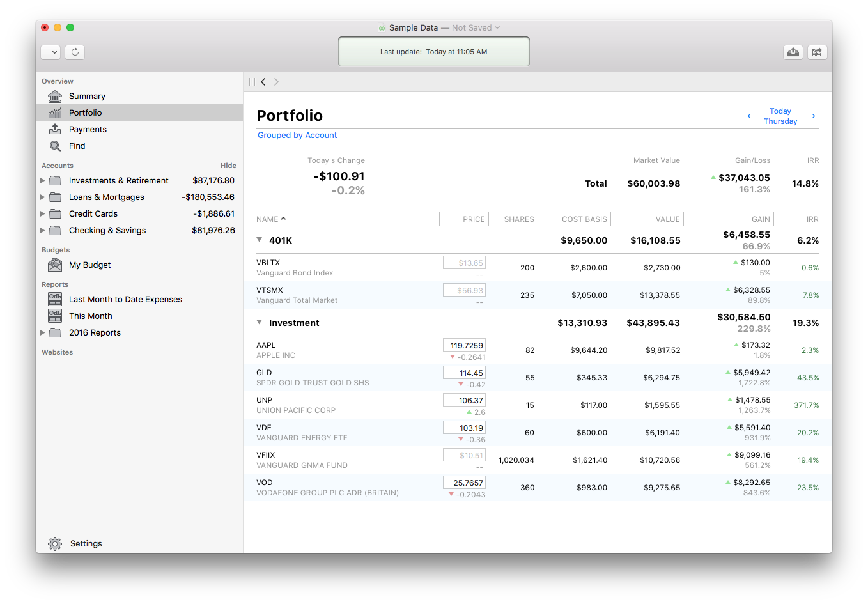Click the VDE price field 103.19
Screen dimensions: 868x604
464,428
